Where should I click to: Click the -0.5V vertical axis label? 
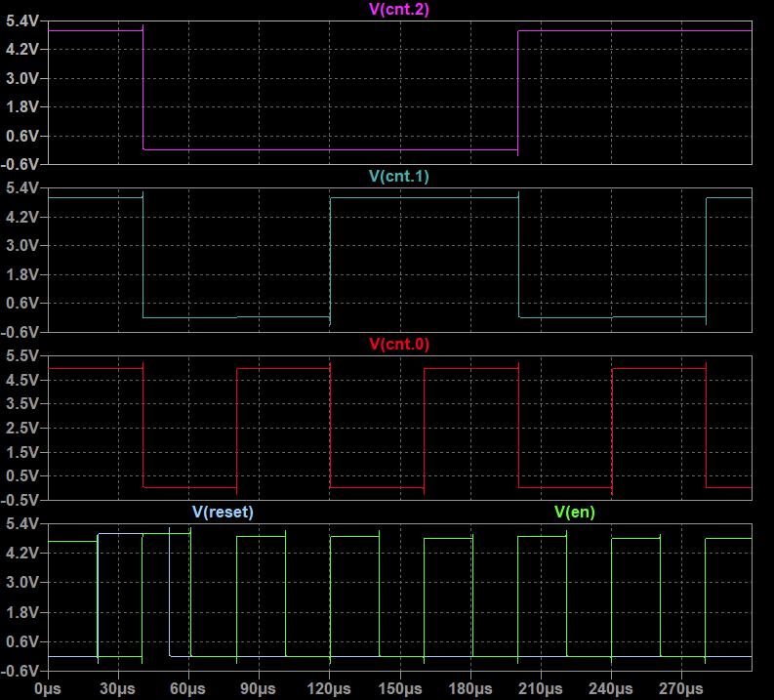tap(20, 500)
